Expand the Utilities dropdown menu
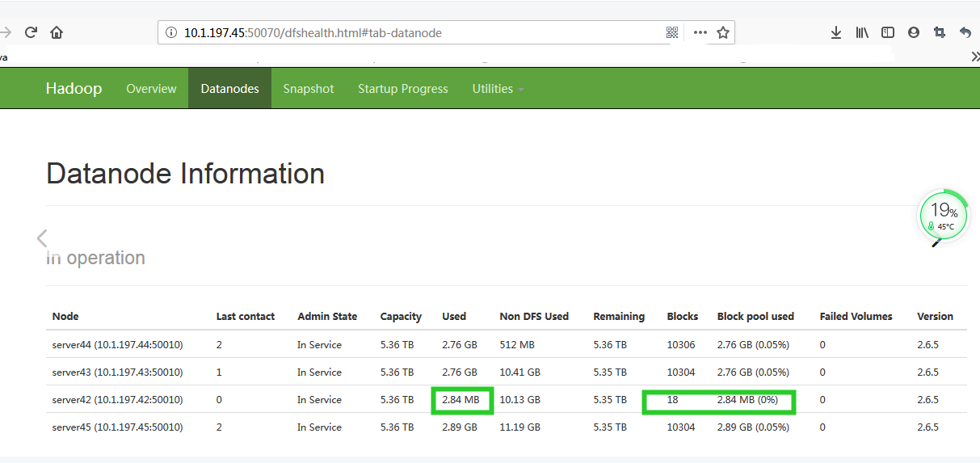Viewport: 980px width, 463px height. click(498, 88)
